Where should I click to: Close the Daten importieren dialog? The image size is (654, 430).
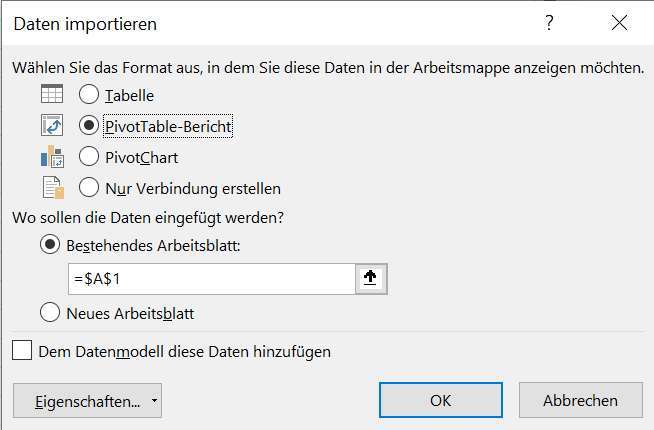coord(619,23)
